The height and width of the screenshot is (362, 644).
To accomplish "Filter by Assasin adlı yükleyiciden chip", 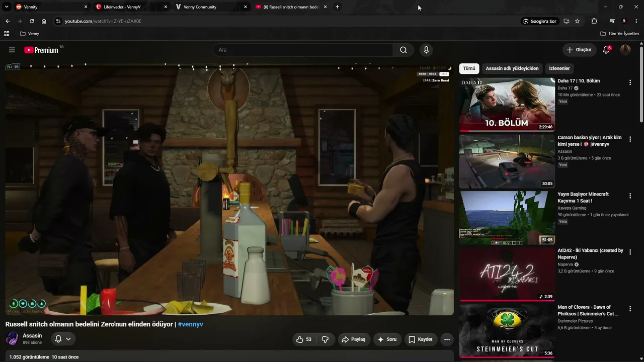I will [x=512, y=68].
